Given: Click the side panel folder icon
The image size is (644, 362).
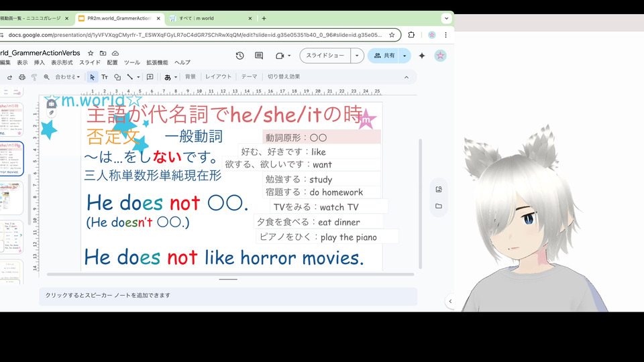Looking at the screenshot, I should click(439, 206).
